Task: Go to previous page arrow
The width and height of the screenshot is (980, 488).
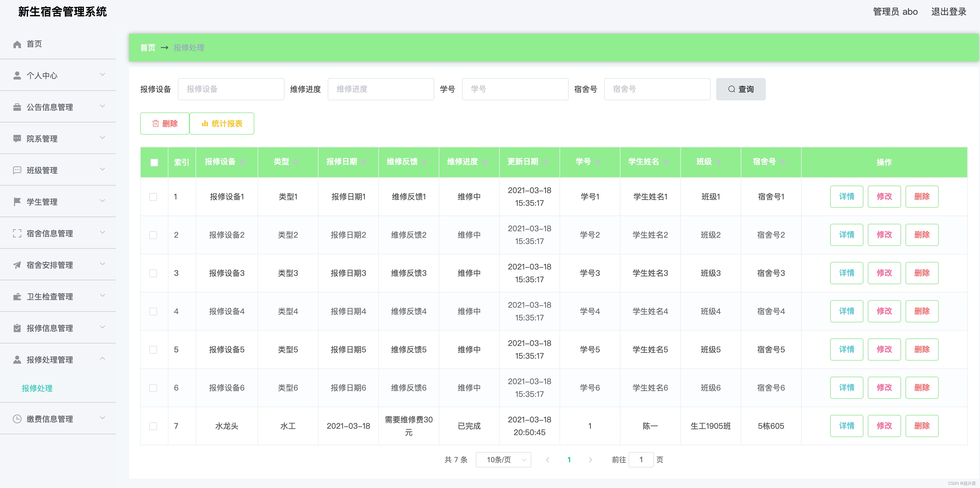Action: click(x=547, y=460)
